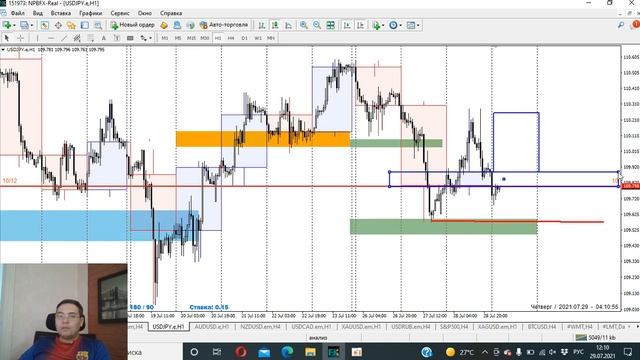
Task: Select the equidistant channel tool
Action: [x=77, y=38]
